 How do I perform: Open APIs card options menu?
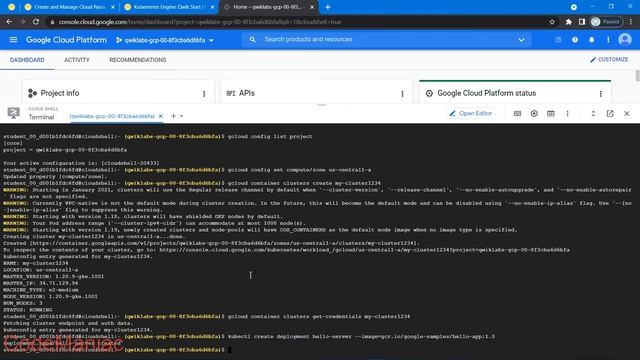[x=402, y=94]
